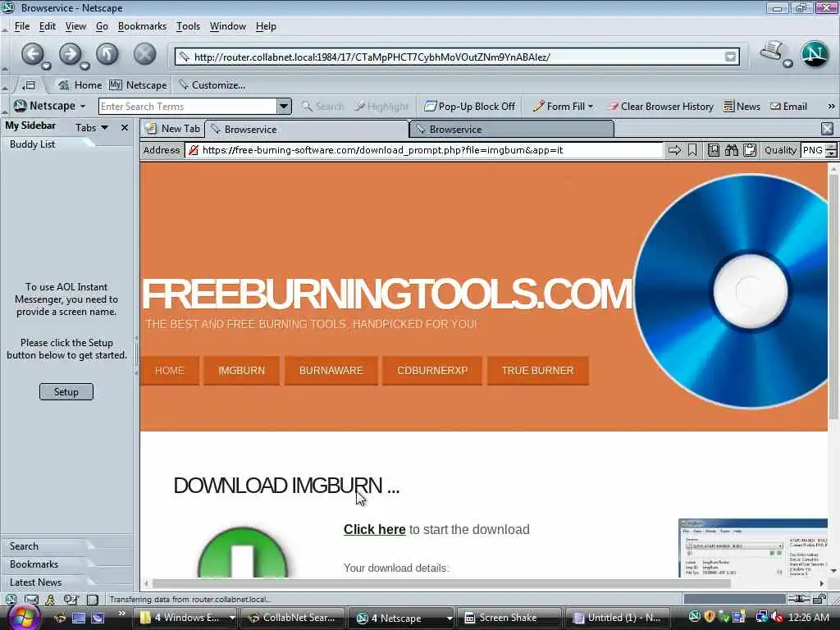Screen dimensions: 840x630
Task: Click the Netscape N throbber logo
Action: pyautogui.click(x=815, y=53)
